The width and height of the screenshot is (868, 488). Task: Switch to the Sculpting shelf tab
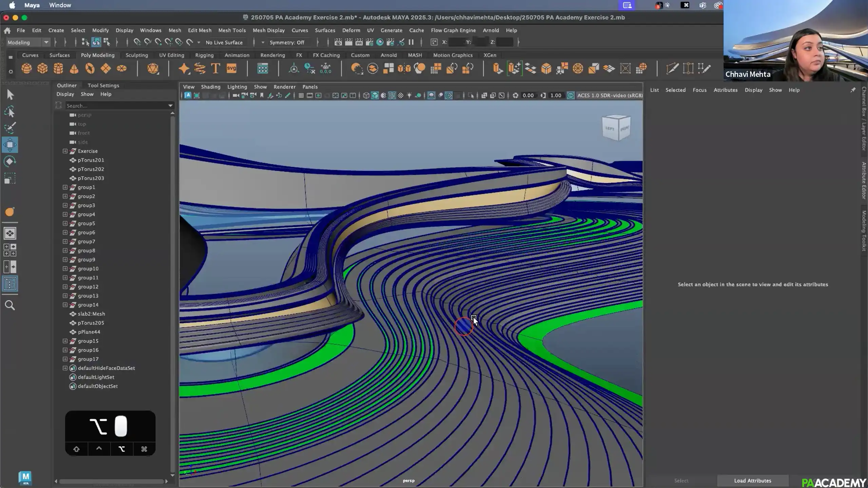137,55
